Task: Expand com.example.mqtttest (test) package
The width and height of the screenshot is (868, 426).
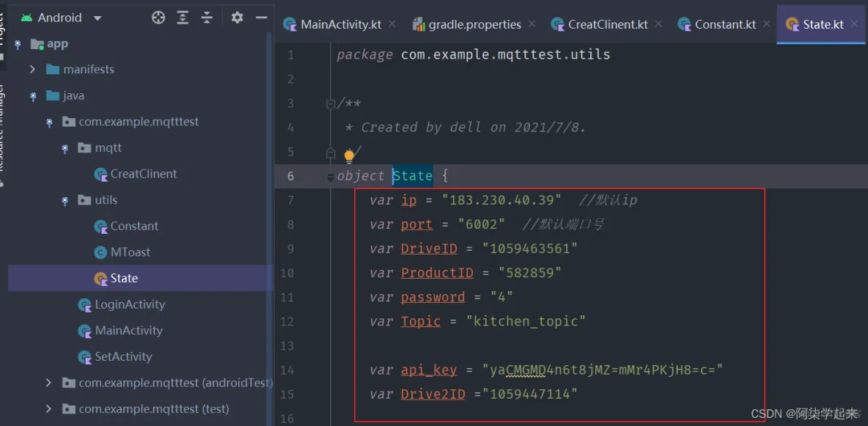Action: coord(48,409)
